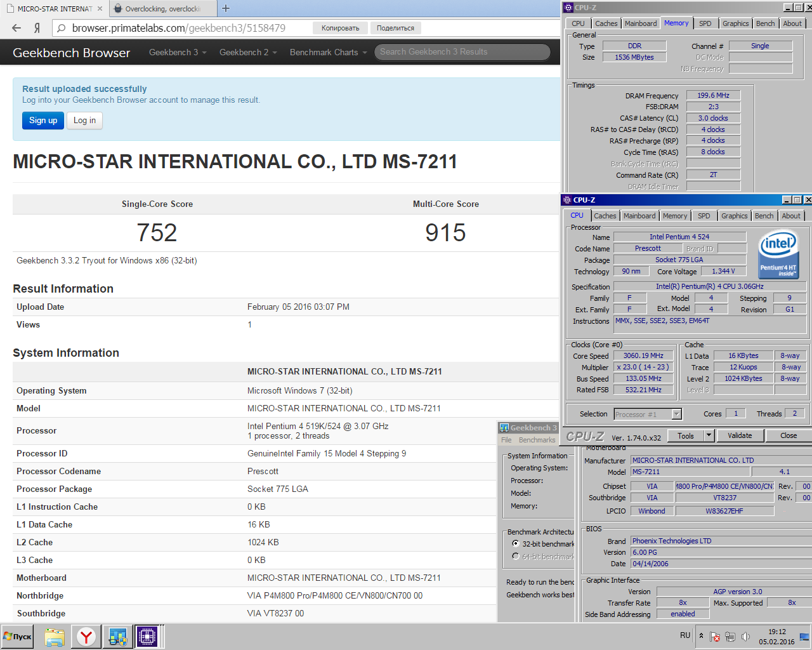812x650 pixels.
Task: Open CPU tab in upper CPU-Z window
Action: [578, 23]
